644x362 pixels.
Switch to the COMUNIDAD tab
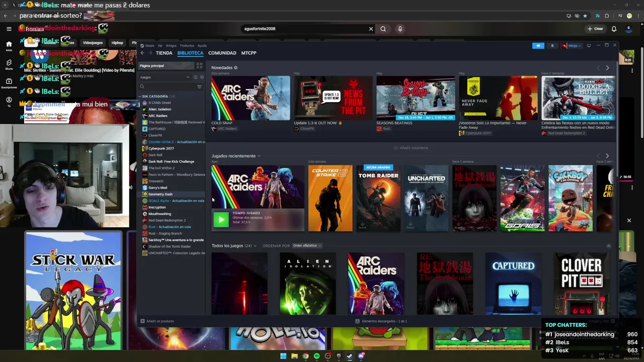(x=222, y=53)
